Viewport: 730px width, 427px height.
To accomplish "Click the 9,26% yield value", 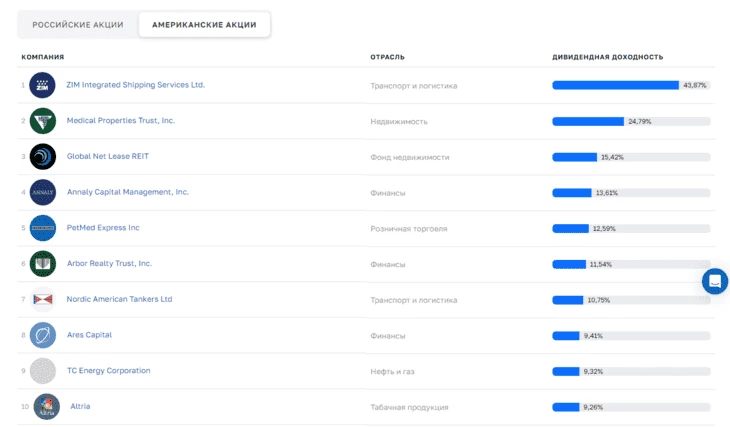I will [x=593, y=407].
